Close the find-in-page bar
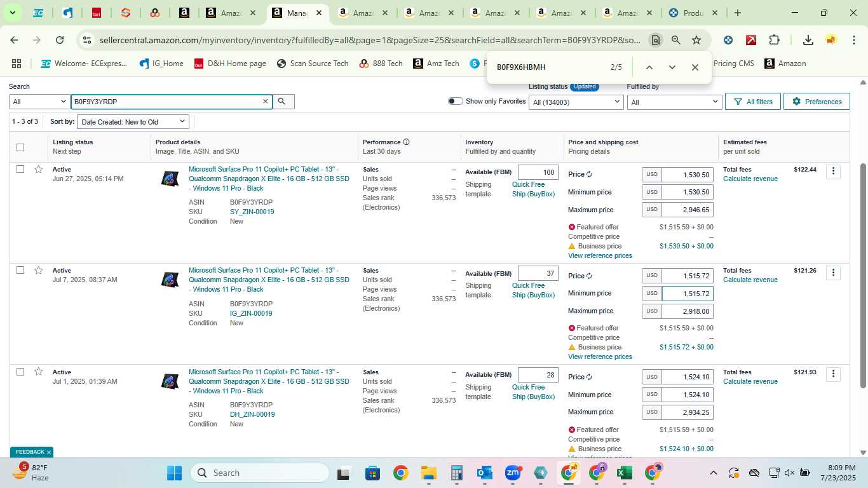Image resolution: width=868 pixels, height=488 pixels. tap(695, 67)
